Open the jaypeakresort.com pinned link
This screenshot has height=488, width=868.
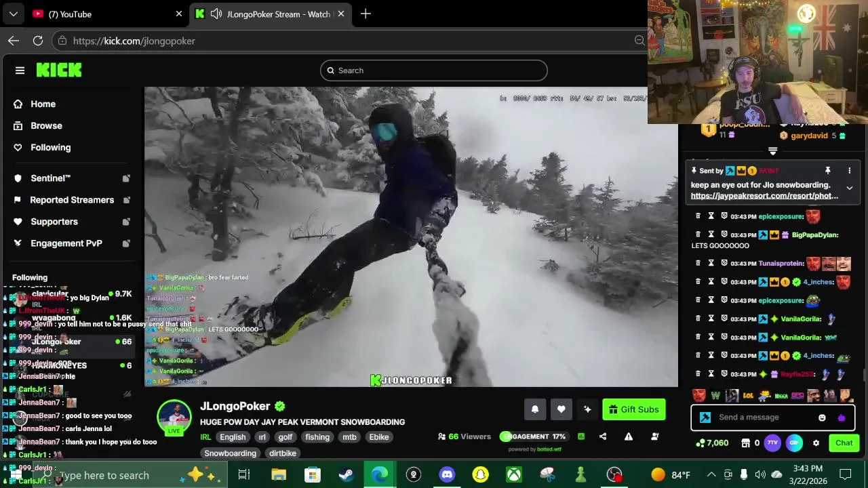[x=764, y=196]
